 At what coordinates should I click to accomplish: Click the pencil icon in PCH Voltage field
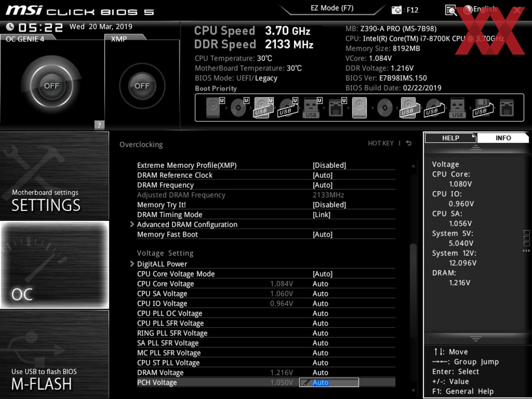pyautogui.click(x=307, y=383)
